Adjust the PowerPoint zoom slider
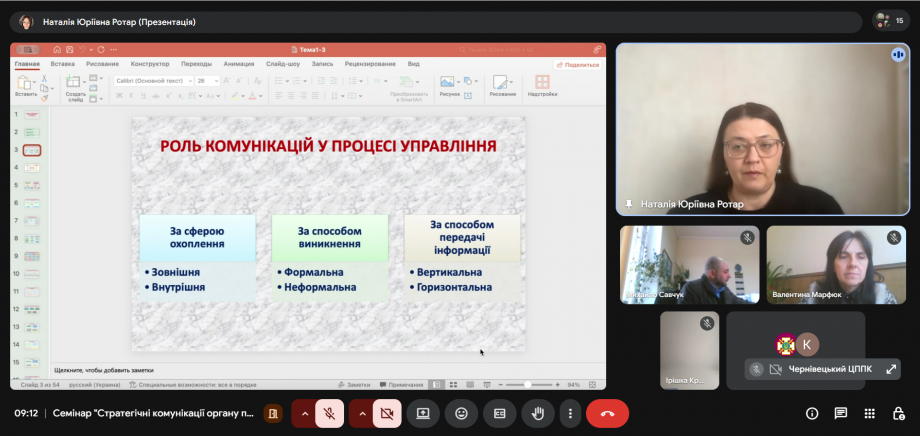Screen dimensions: 920x436 (x=528, y=384)
